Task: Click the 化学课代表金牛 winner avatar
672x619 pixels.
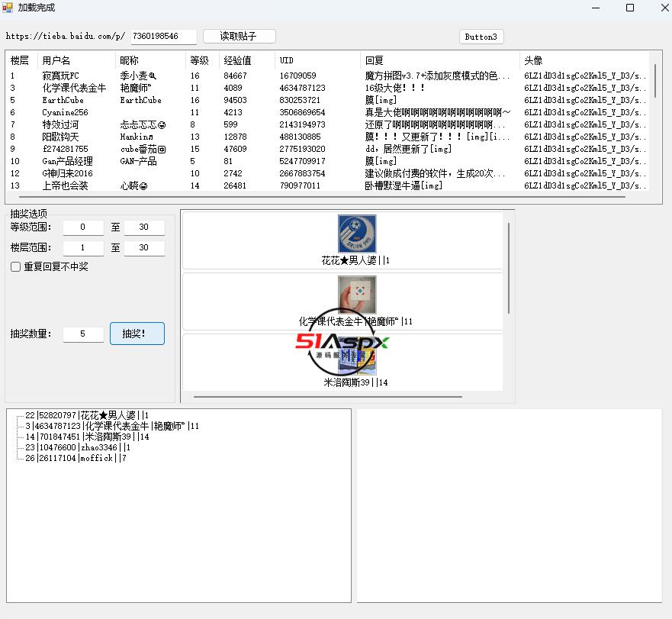Action: pyautogui.click(x=357, y=295)
